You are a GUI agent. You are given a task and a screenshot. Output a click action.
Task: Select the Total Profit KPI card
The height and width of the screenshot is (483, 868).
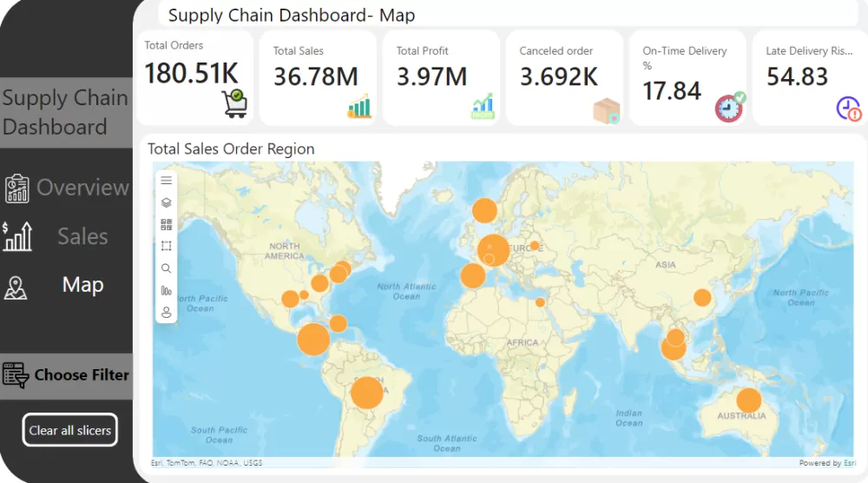coord(440,78)
